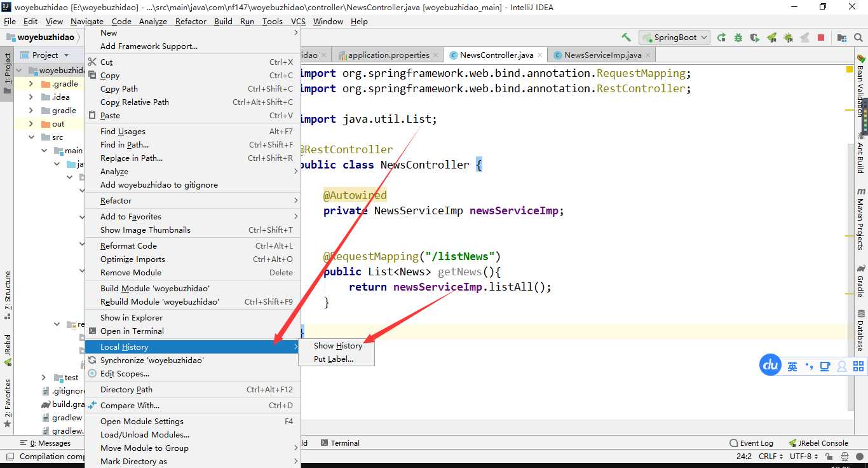Click the 24:2 caret position indicator
The height and width of the screenshot is (468, 868).
(744, 457)
